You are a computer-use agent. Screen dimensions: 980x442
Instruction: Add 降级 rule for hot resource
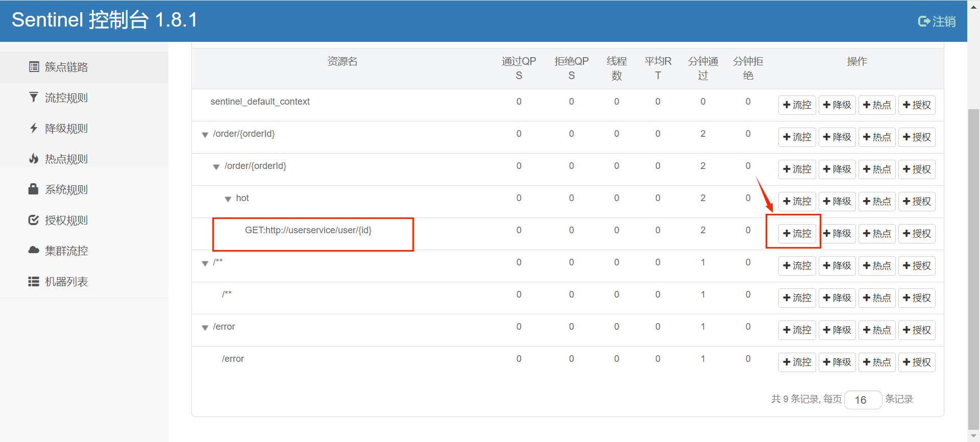[837, 202]
